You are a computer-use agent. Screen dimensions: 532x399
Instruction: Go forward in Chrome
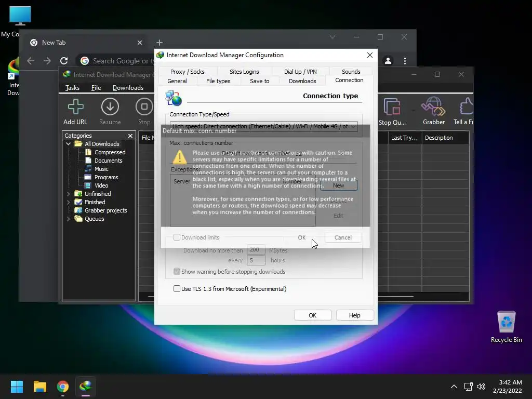(x=47, y=61)
